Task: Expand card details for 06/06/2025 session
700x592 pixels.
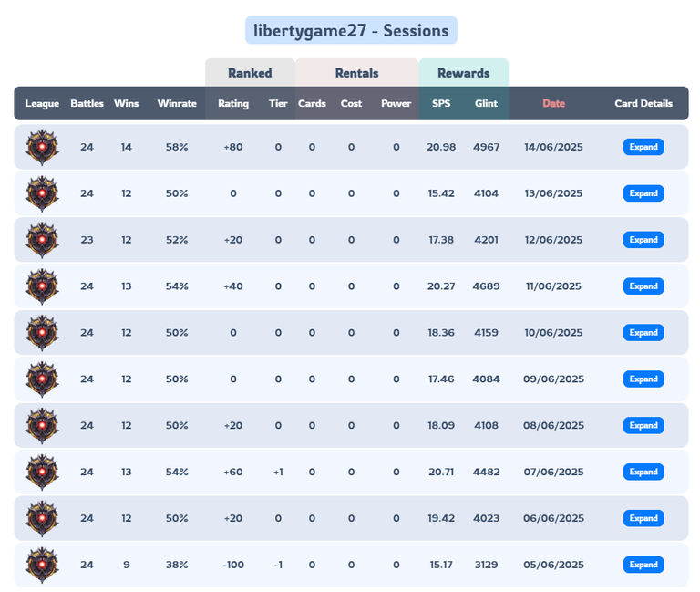Action: [643, 519]
